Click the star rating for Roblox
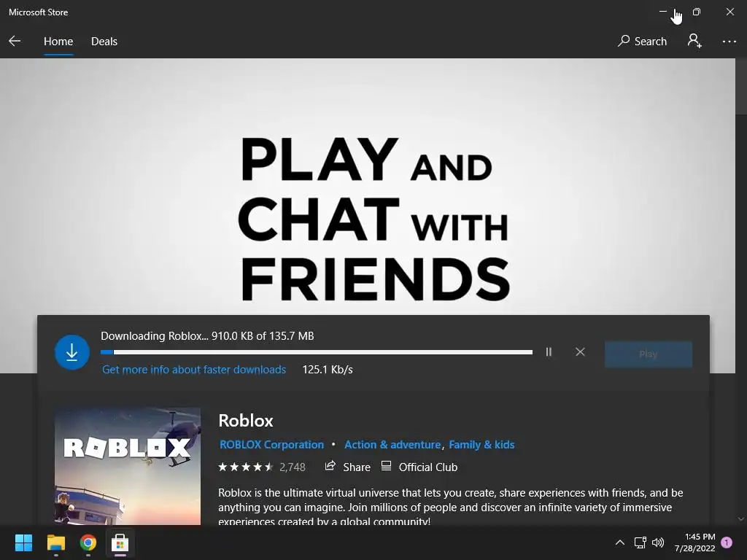The height and width of the screenshot is (560, 747). pyautogui.click(x=245, y=467)
